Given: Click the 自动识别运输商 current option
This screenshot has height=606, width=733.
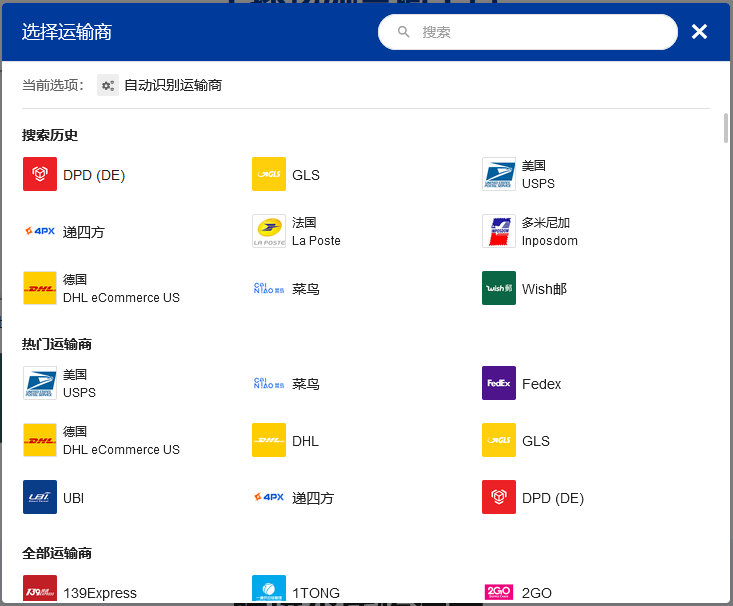Looking at the screenshot, I should tap(172, 86).
